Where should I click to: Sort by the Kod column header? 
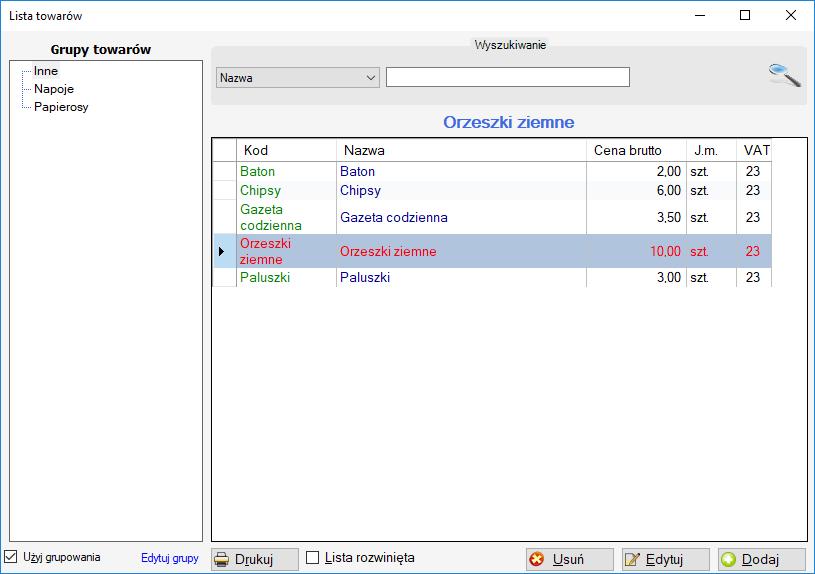pyautogui.click(x=286, y=150)
